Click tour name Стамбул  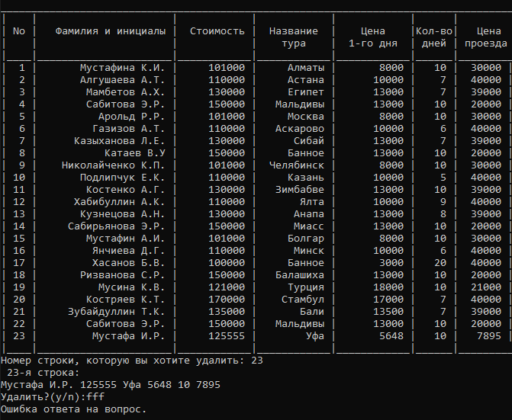point(303,300)
